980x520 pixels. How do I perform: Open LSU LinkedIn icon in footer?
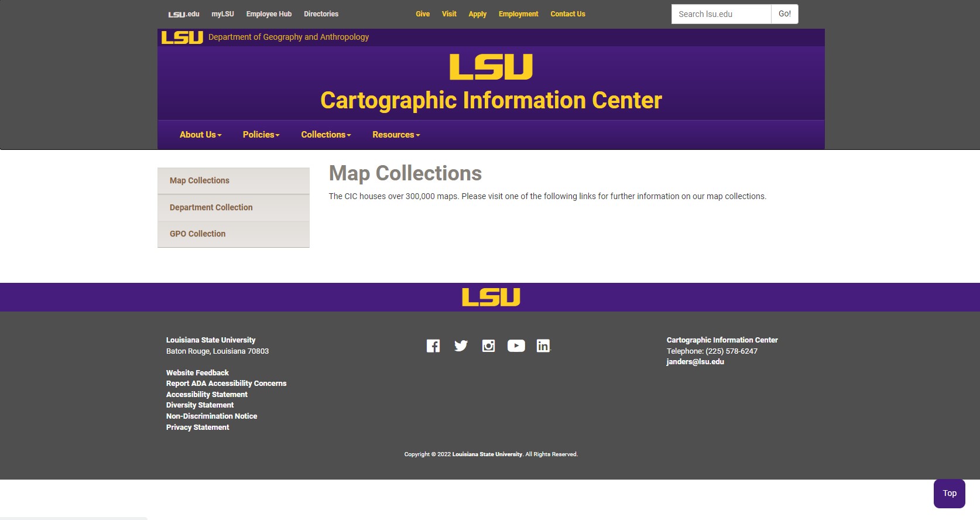tap(543, 346)
